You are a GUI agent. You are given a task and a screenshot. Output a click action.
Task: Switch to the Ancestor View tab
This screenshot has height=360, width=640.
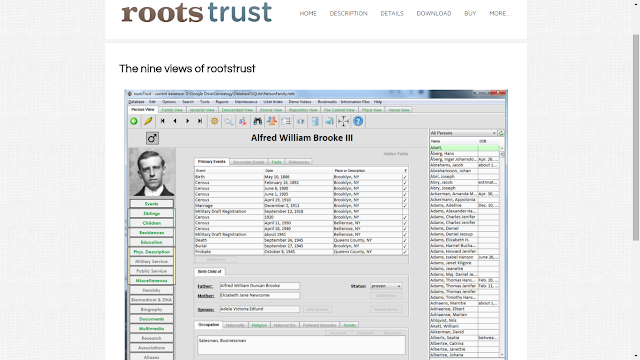click(x=202, y=110)
